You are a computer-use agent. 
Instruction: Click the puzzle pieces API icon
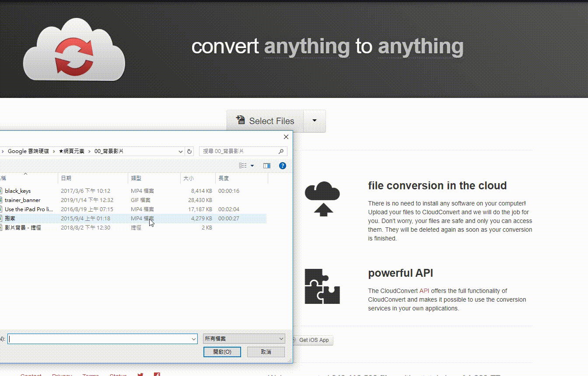click(322, 286)
